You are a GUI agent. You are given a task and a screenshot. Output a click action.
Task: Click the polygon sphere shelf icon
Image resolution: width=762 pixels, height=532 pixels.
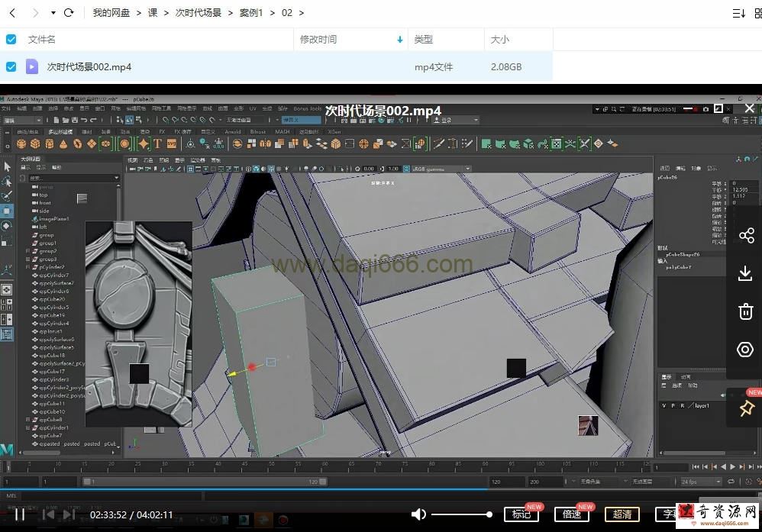(x=21, y=143)
